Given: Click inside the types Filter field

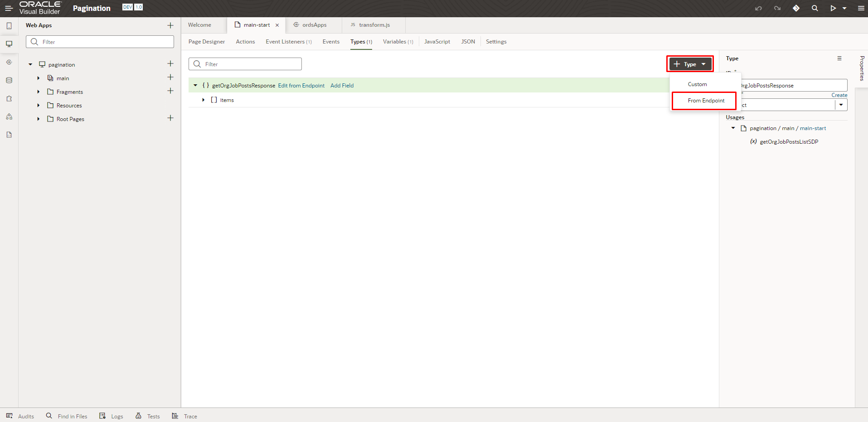Looking at the screenshot, I should click(245, 64).
